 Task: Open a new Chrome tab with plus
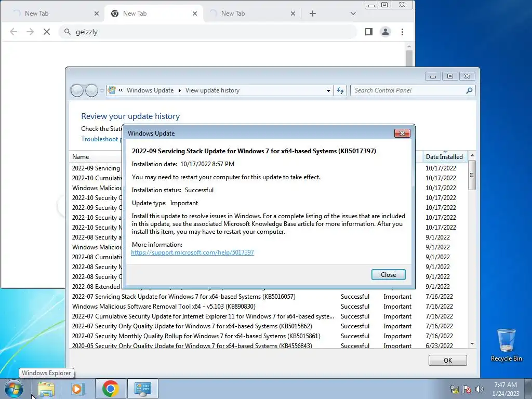[x=313, y=14]
